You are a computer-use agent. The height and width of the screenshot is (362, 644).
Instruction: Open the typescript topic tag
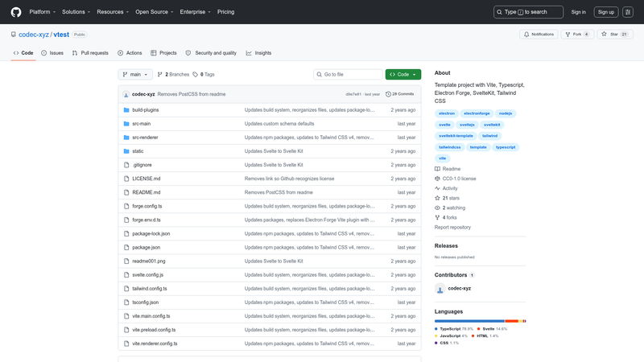[506, 147]
